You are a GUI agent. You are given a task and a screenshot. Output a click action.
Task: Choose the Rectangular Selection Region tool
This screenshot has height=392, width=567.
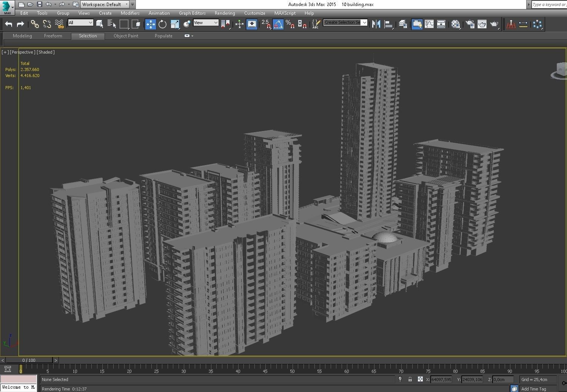pyautogui.click(x=124, y=24)
